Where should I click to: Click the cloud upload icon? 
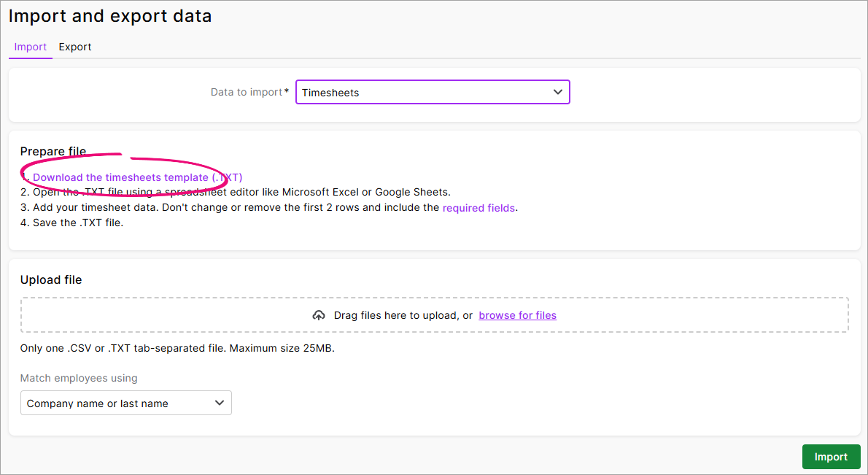[319, 314]
